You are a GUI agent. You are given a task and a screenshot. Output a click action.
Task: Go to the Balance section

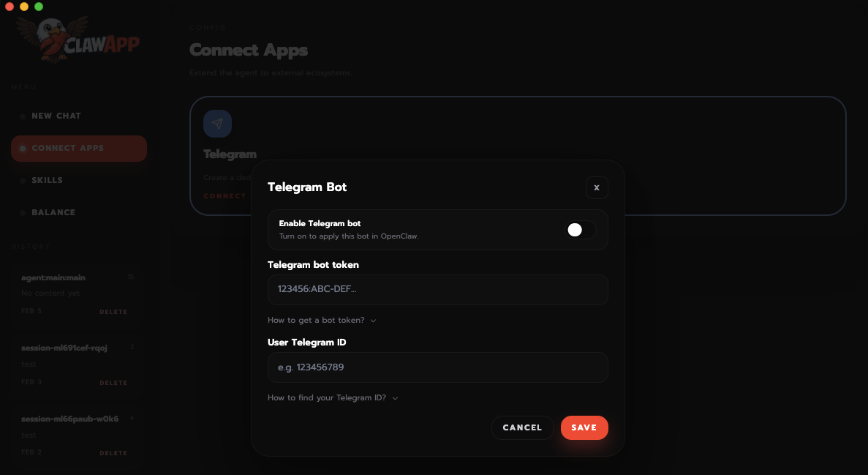[53, 212]
